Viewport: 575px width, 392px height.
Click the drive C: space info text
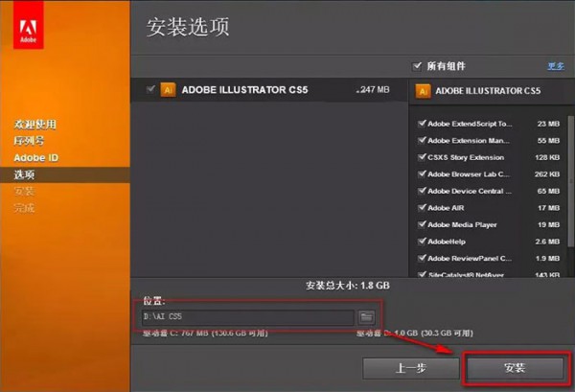(205, 334)
